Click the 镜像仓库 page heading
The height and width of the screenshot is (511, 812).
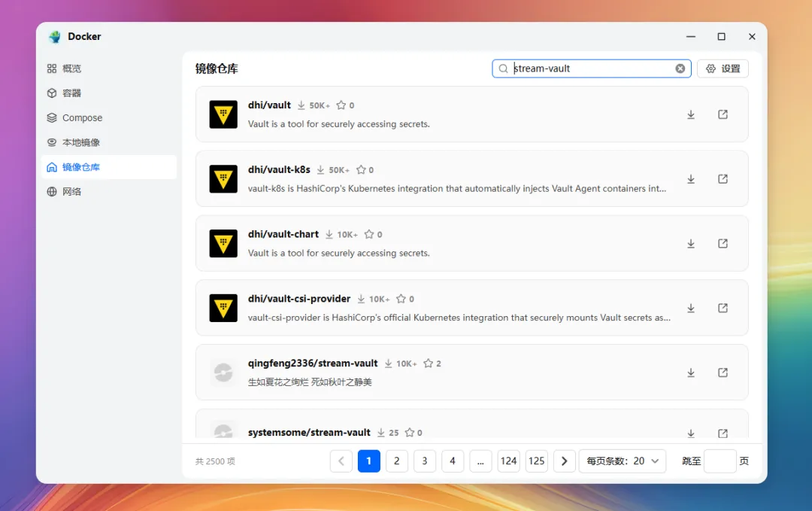pyautogui.click(x=217, y=68)
